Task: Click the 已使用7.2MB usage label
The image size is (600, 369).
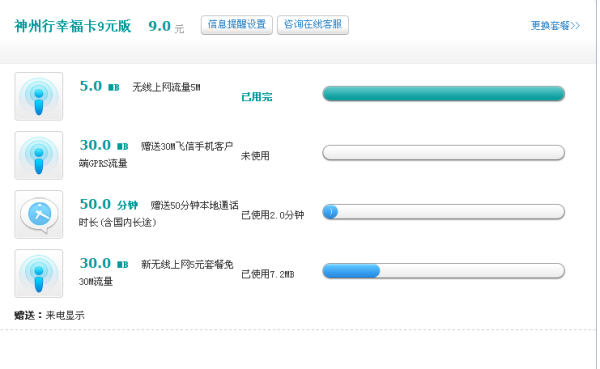Action: click(268, 274)
